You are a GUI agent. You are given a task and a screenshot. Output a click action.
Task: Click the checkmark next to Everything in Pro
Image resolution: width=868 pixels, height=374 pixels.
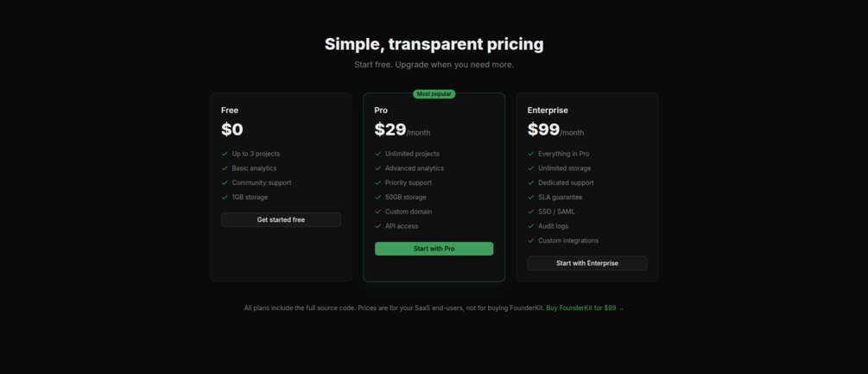click(x=531, y=154)
